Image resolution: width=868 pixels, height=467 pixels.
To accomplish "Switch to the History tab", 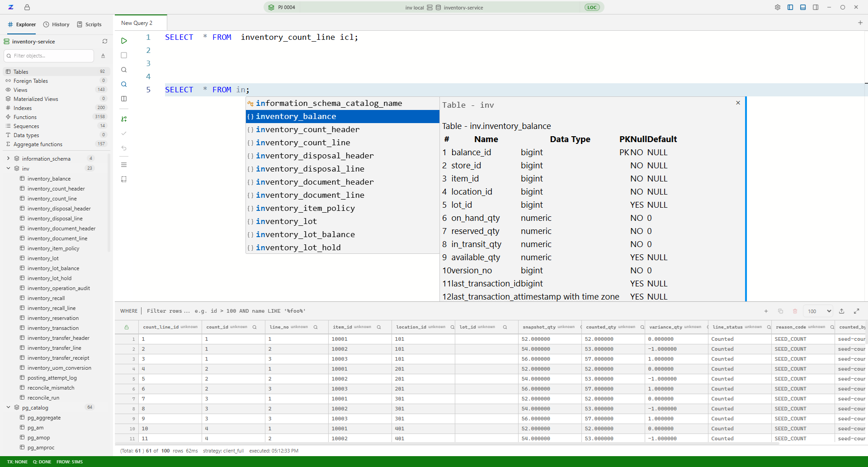I will click(x=57, y=24).
